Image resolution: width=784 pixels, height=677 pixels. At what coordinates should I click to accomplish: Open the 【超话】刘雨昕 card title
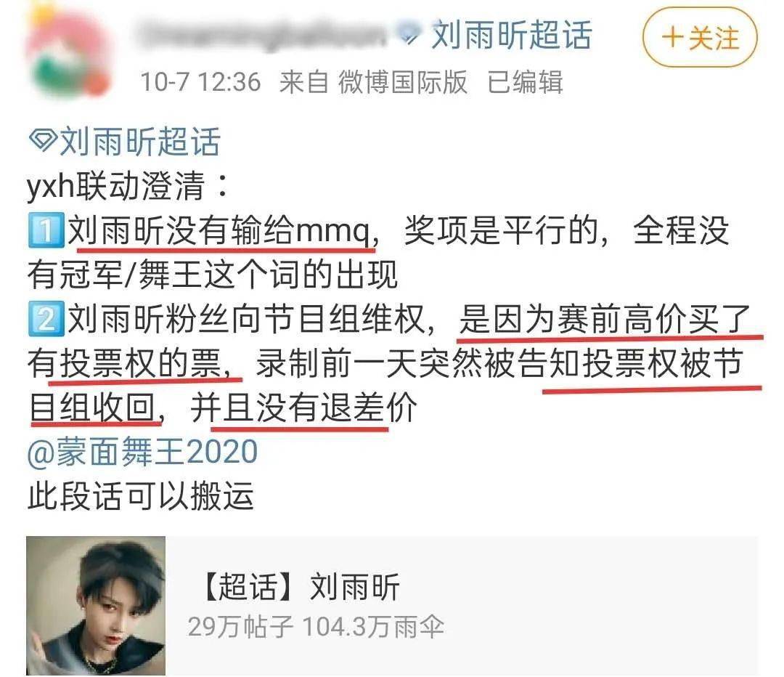299,586
